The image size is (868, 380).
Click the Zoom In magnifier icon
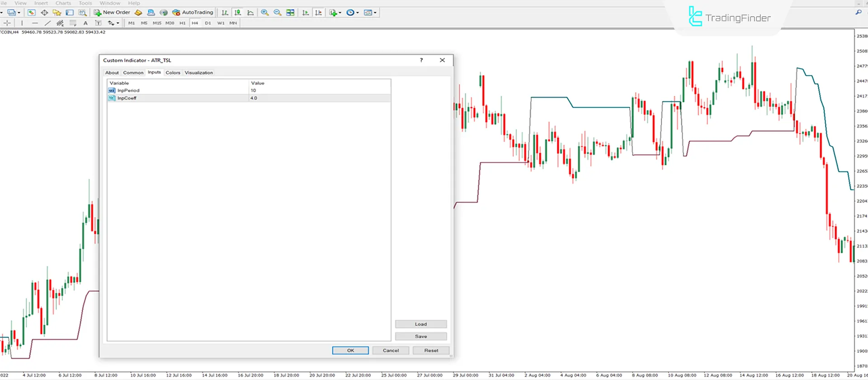pos(264,13)
